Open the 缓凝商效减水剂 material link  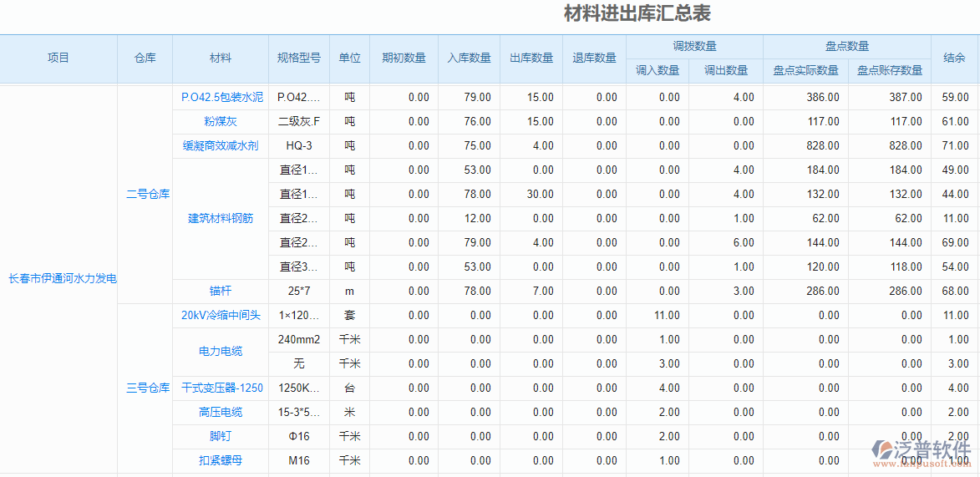(x=221, y=145)
